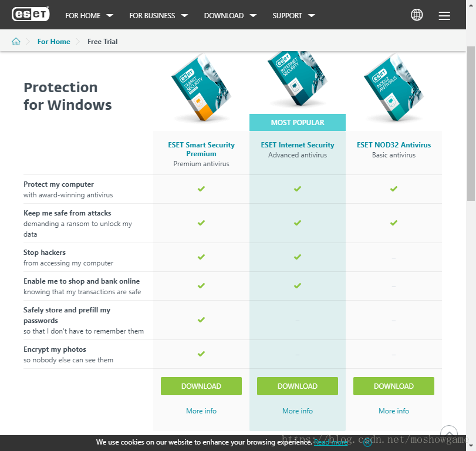Open ESET NOD32 Antivirus title link
This screenshot has width=476, height=451.
[x=394, y=145]
